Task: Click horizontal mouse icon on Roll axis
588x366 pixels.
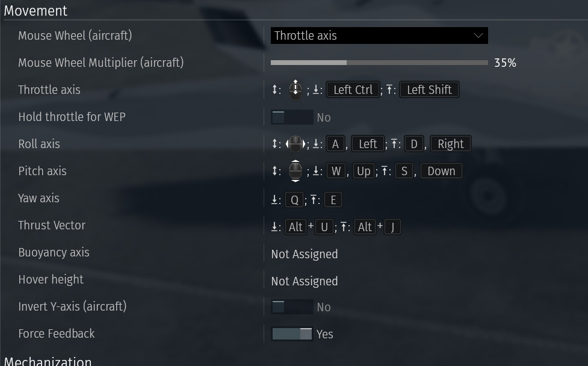Action: coord(296,144)
